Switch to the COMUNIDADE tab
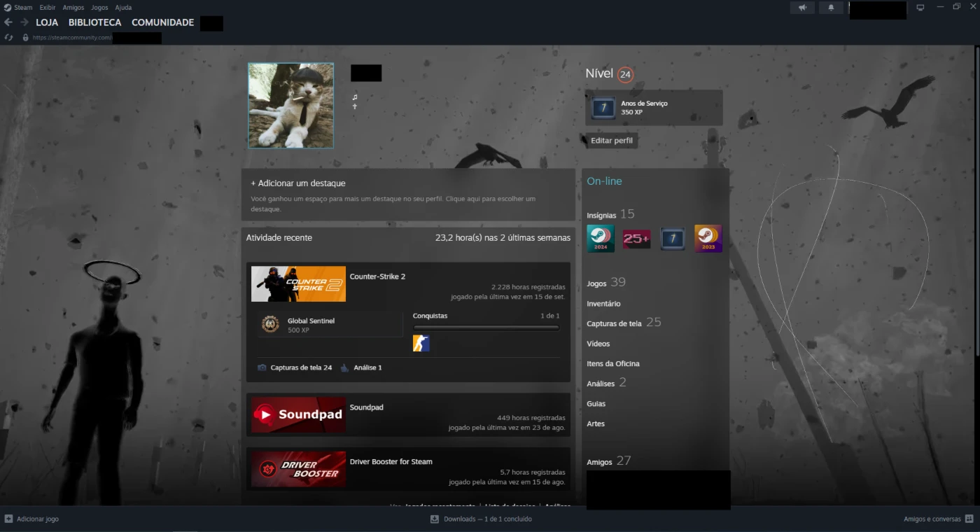980x532 pixels. 163,22
